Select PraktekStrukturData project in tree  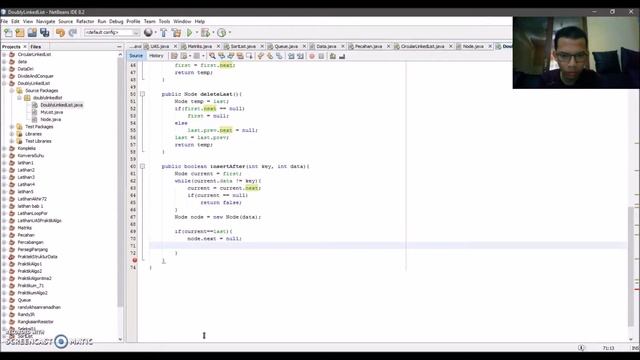(37, 257)
